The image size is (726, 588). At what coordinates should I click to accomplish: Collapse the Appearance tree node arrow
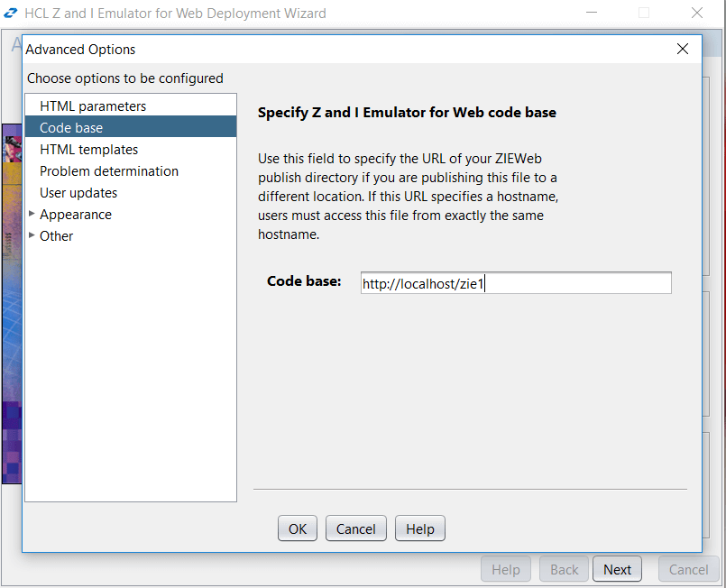click(x=32, y=215)
